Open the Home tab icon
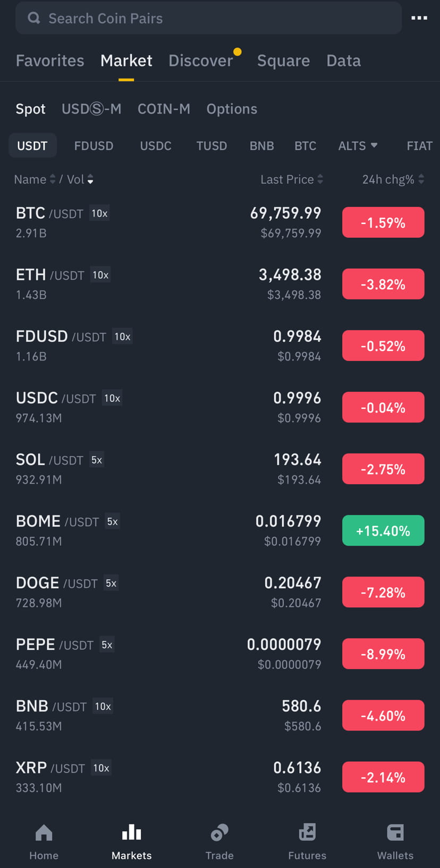The width and height of the screenshot is (440, 868). 44,832
